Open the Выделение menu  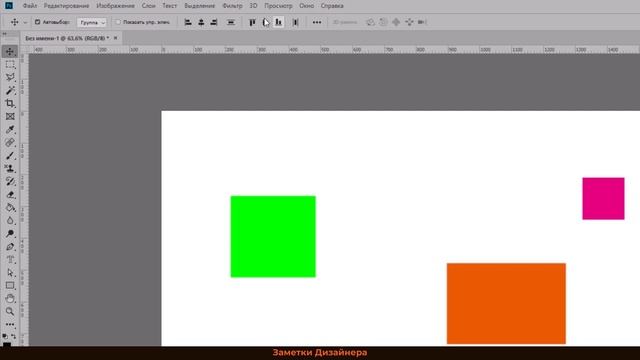pos(200,6)
